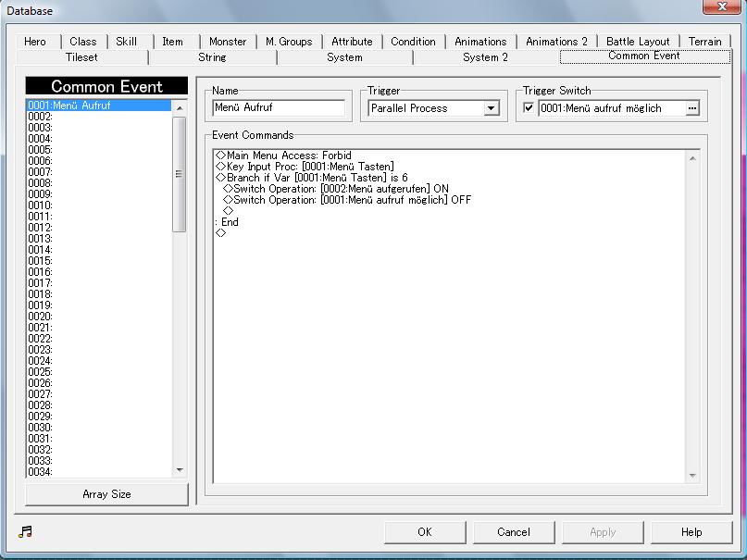747x560 pixels.
Task: Open the Terrain tab
Action: tap(704, 42)
